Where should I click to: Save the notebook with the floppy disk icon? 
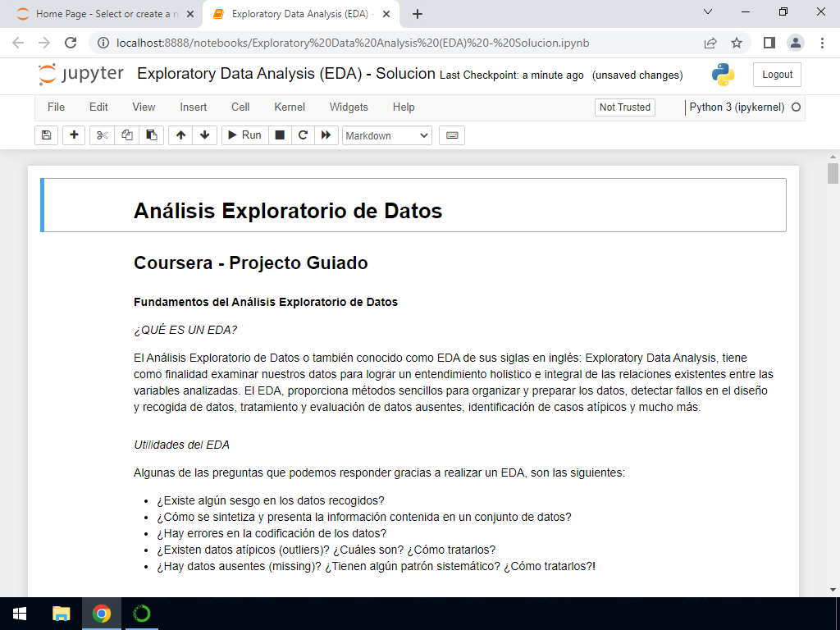pyautogui.click(x=46, y=135)
